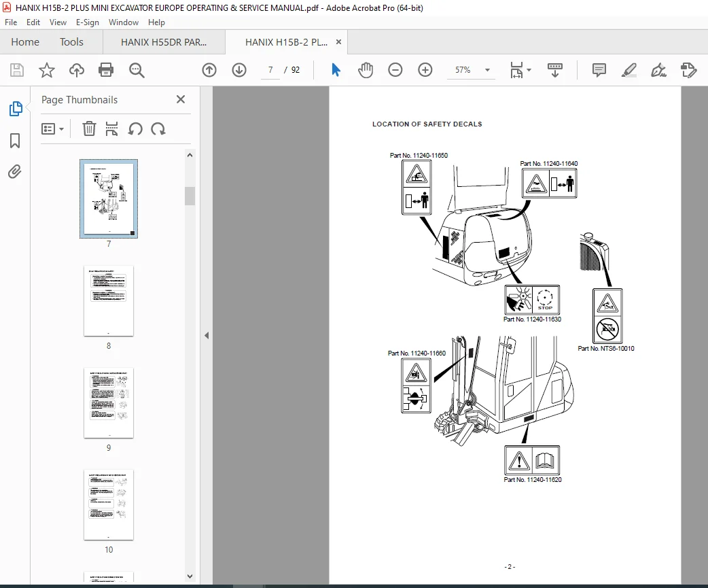Activate the Hand pan tool
This screenshot has height=588, width=708.
pyautogui.click(x=366, y=70)
